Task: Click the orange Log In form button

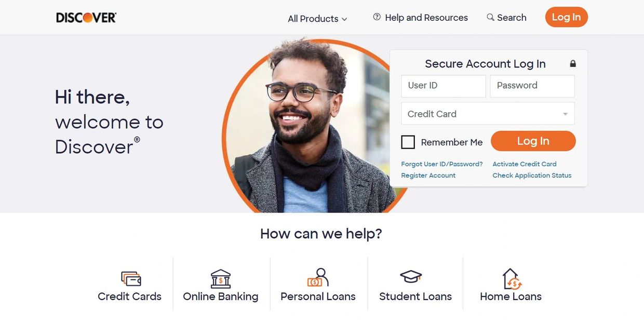Action: [533, 141]
